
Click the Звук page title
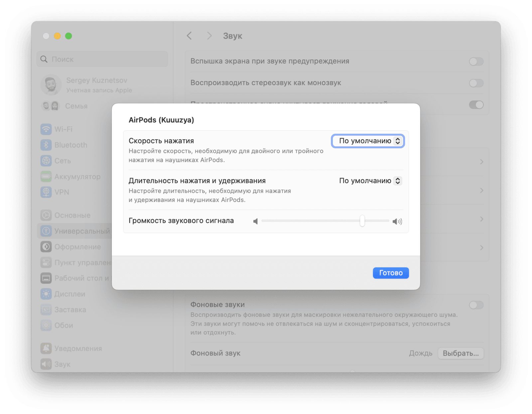tap(232, 36)
